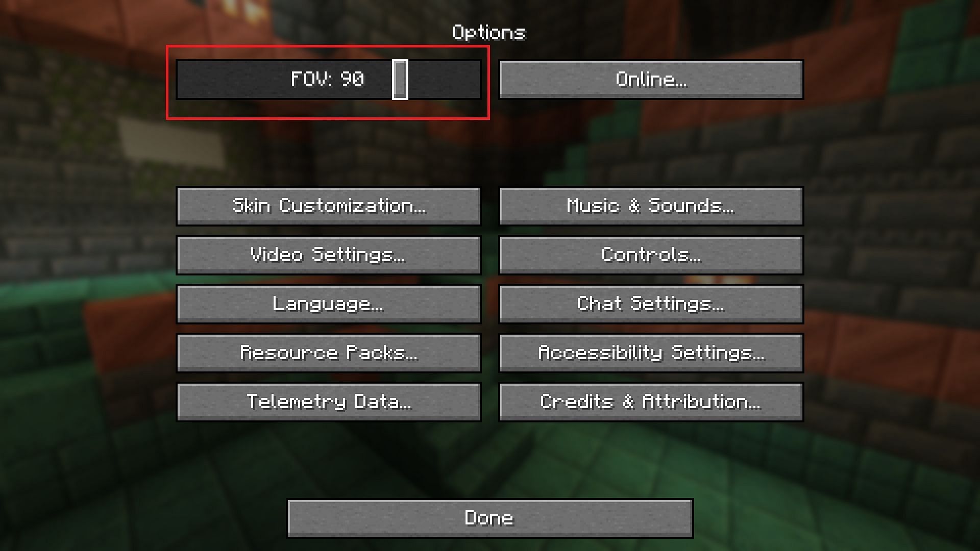Expand Accessibility Settings options
Viewport: 980px width, 551px height.
651,353
